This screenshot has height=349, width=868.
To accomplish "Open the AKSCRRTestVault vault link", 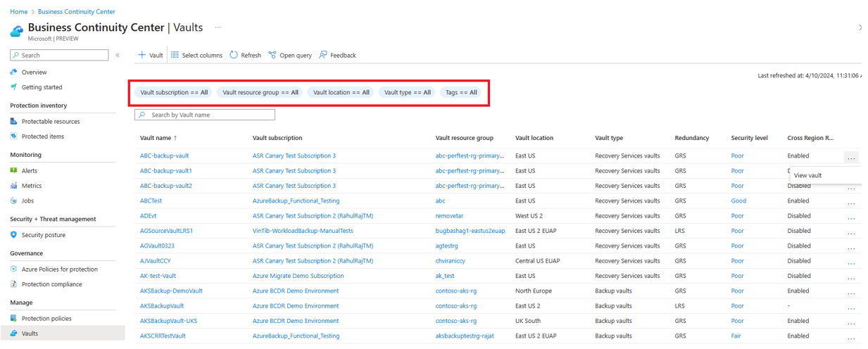I will pyautogui.click(x=163, y=336).
